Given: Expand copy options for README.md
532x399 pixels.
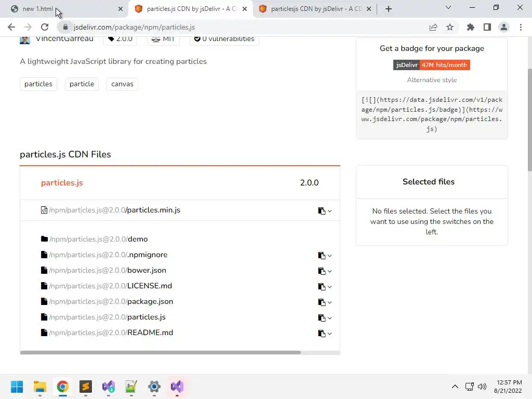Looking at the screenshot, I should click(329, 334).
